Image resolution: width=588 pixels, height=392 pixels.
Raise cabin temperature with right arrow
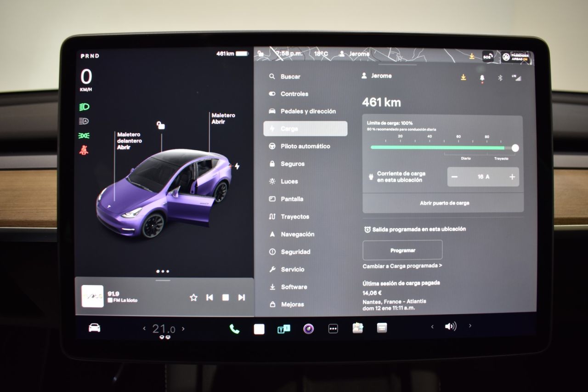click(x=183, y=329)
